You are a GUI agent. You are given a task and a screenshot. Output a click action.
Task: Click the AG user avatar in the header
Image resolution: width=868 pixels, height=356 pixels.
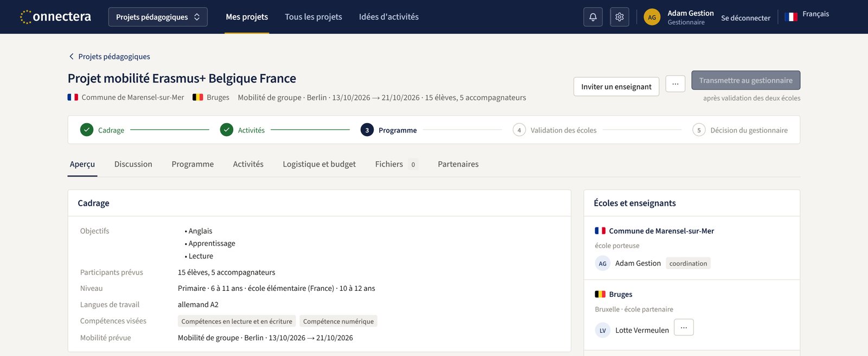(652, 17)
